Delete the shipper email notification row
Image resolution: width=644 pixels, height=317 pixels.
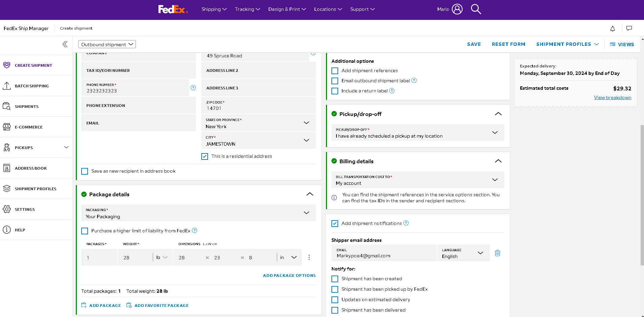[x=497, y=253]
